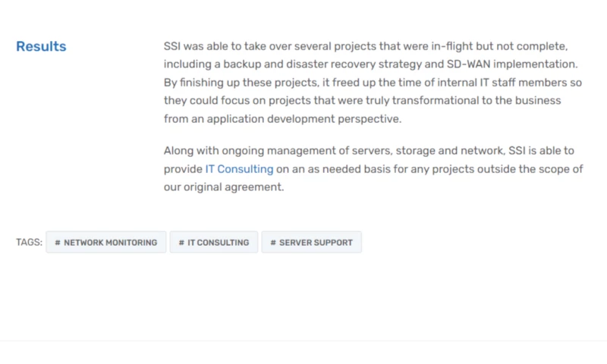
Task: Click the Server Support tag
Action: (312, 243)
